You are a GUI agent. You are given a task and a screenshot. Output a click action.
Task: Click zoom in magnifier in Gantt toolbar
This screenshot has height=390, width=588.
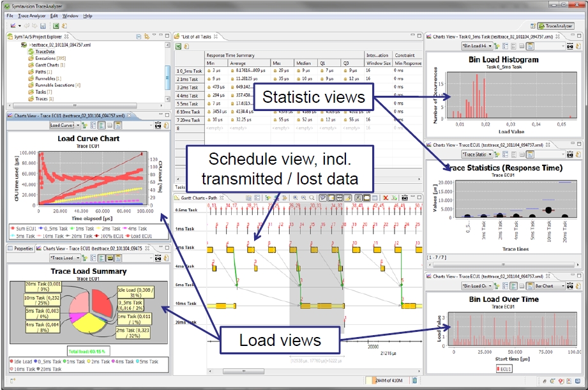tap(296, 198)
